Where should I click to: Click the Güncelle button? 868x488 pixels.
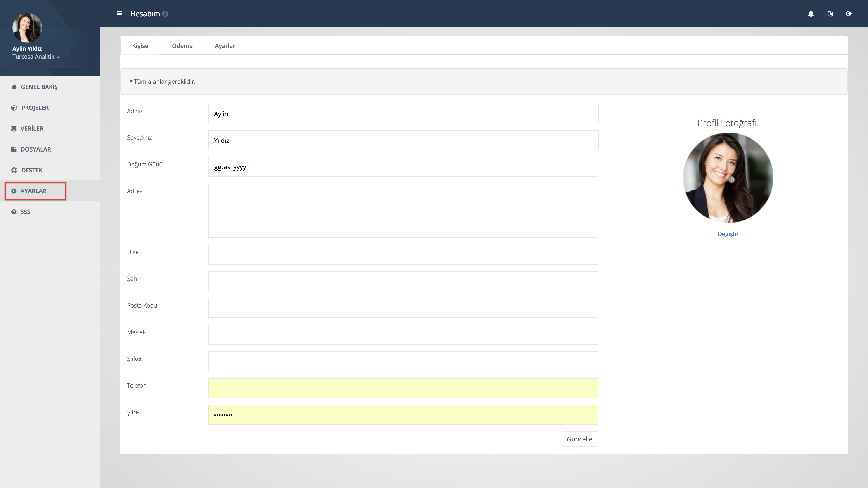click(x=579, y=439)
